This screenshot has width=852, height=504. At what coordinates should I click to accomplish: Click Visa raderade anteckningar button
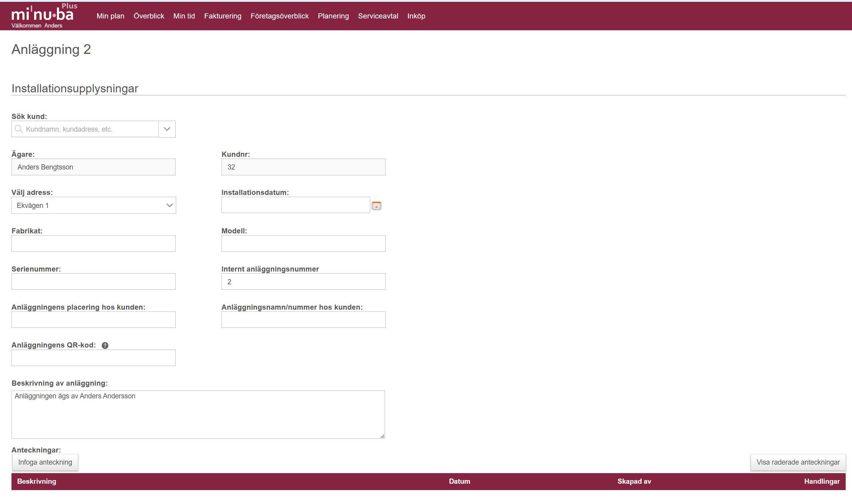pos(798,462)
